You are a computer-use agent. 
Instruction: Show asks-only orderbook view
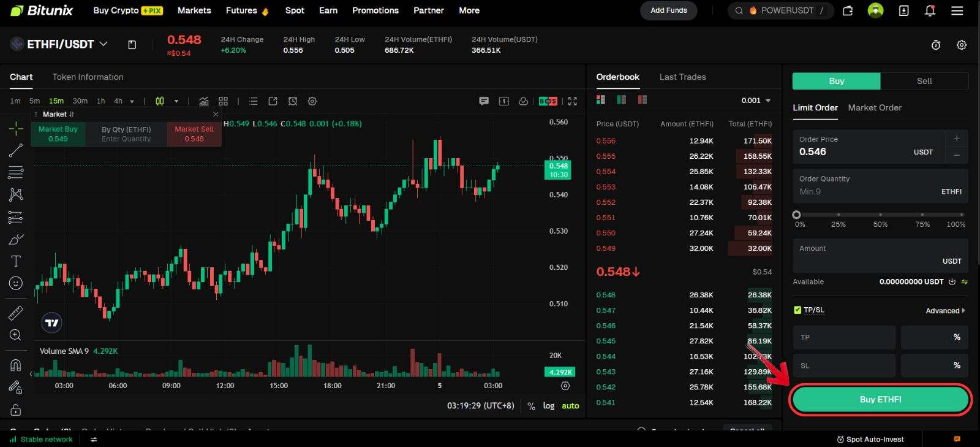coord(643,100)
